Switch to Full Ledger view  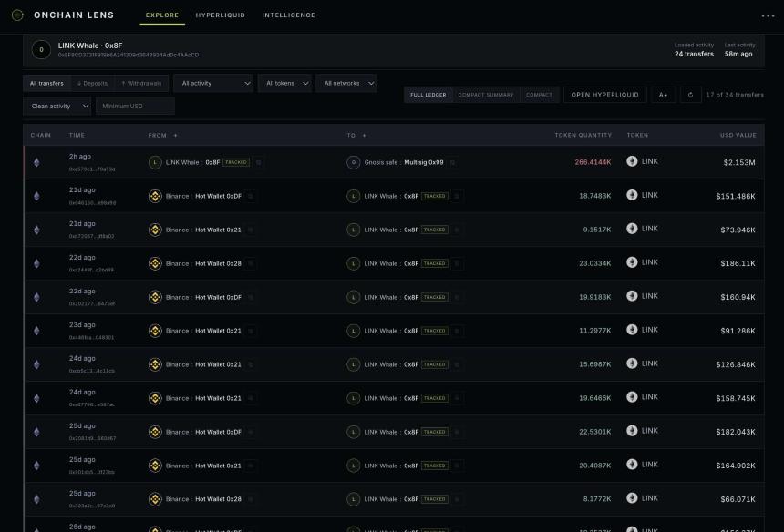pyautogui.click(x=428, y=95)
